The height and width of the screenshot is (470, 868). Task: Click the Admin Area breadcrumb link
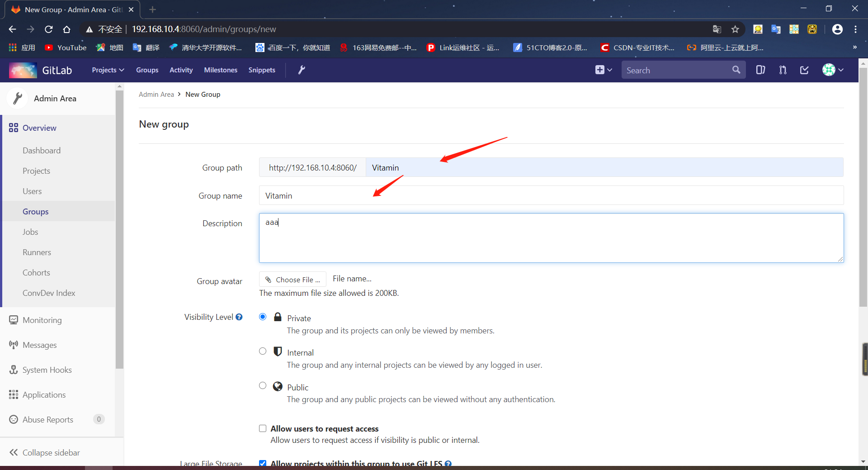point(156,94)
